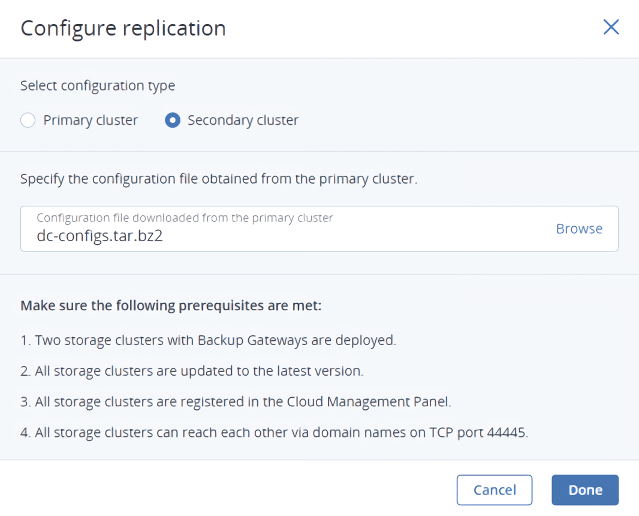Confirm with the Done button
639x516 pixels.
(x=585, y=490)
